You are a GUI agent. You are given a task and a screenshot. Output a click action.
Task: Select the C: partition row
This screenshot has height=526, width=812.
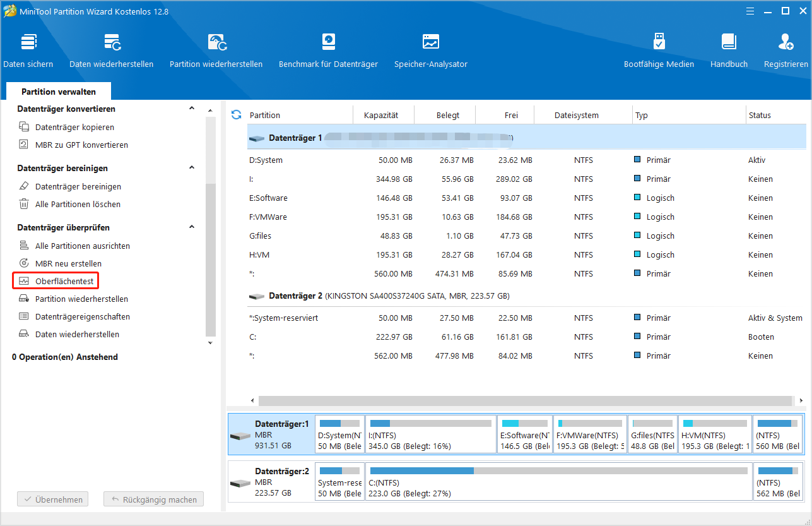527,337
